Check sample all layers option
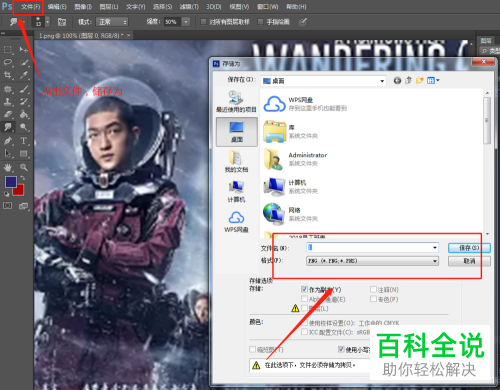Screen dimensions: 500x390 tap(203, 22)
